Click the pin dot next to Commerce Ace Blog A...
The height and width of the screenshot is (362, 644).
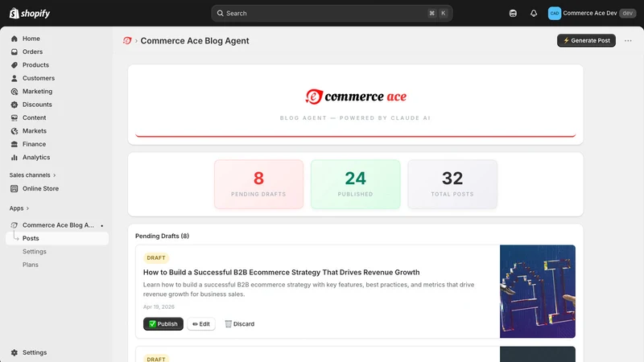click(x=102, y=225)
